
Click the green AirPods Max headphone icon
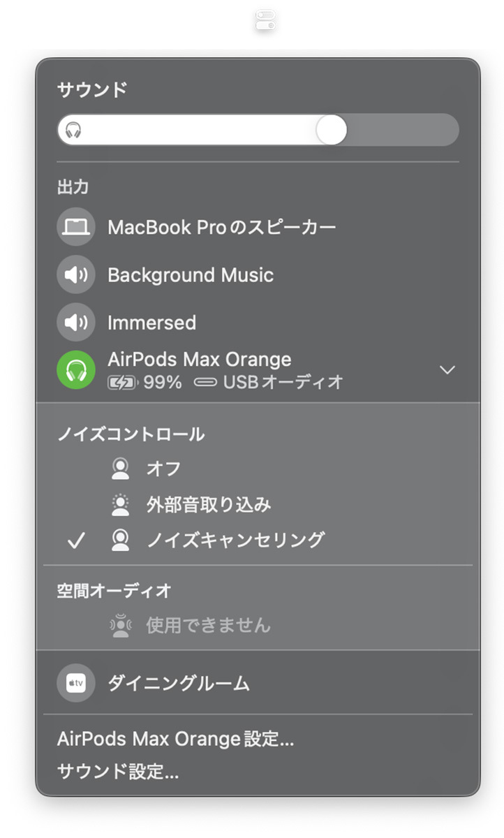(x=75, y=369)
